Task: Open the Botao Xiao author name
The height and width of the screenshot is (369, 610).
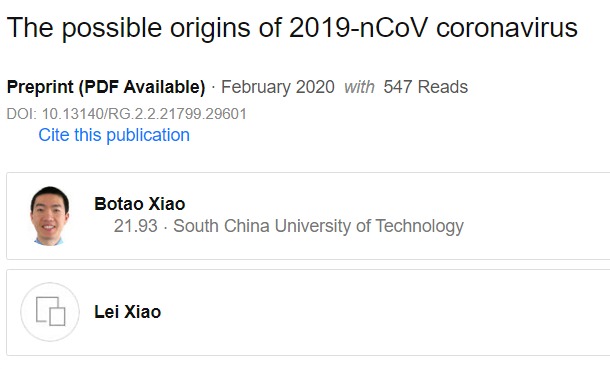Action: point(140,204)
